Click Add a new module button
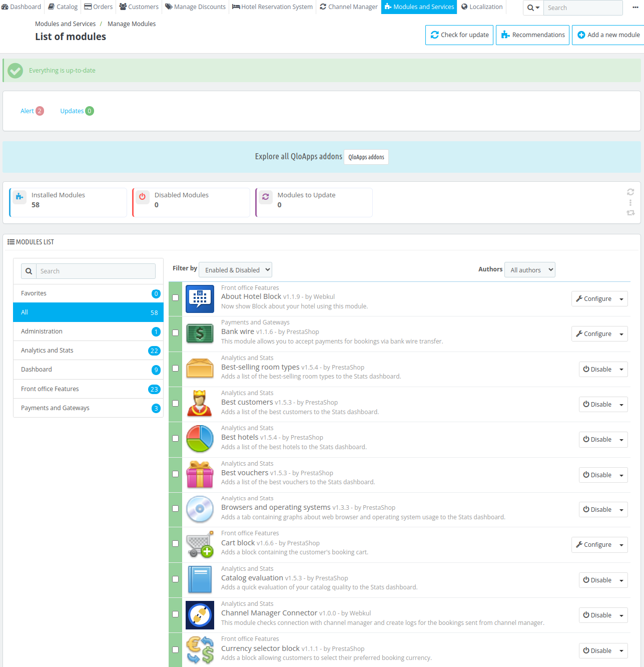The height and width of the screenshot is (667, 644). [x=608, y=35]
